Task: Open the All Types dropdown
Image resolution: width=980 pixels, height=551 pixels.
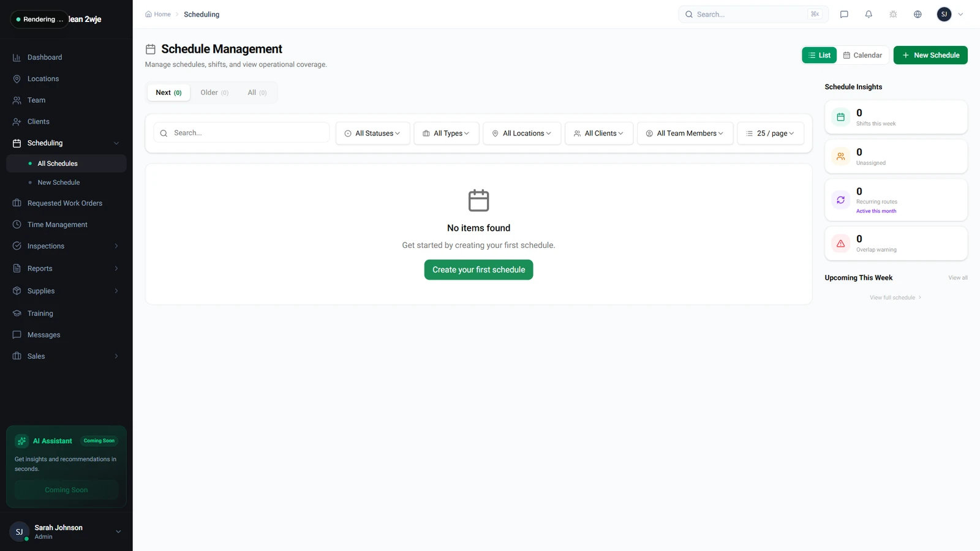Action: tap(447, 133)
